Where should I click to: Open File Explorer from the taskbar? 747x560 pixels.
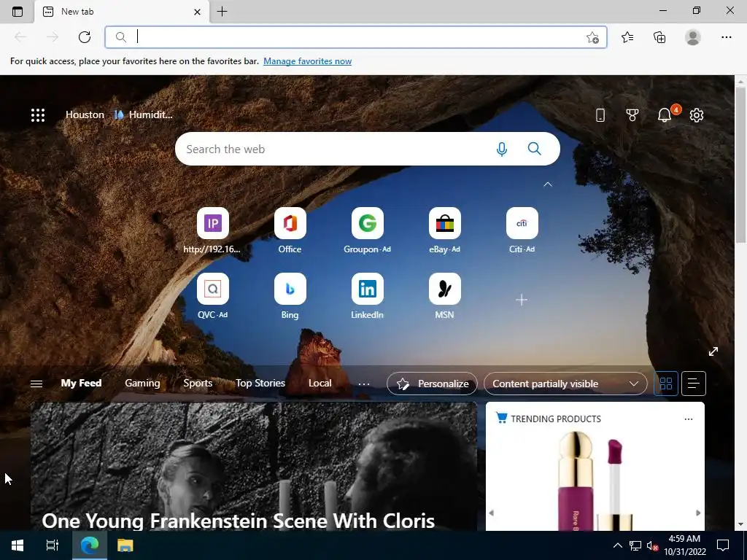click(125, 545)
